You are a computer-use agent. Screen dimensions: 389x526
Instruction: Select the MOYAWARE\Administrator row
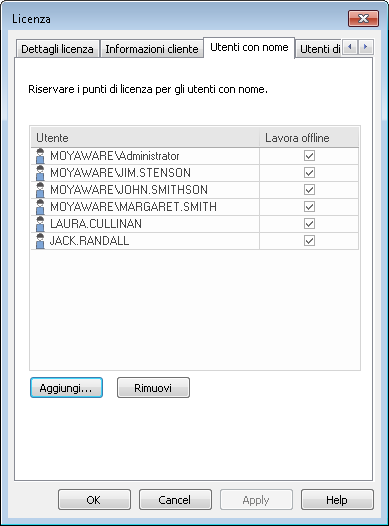[194, 156]
